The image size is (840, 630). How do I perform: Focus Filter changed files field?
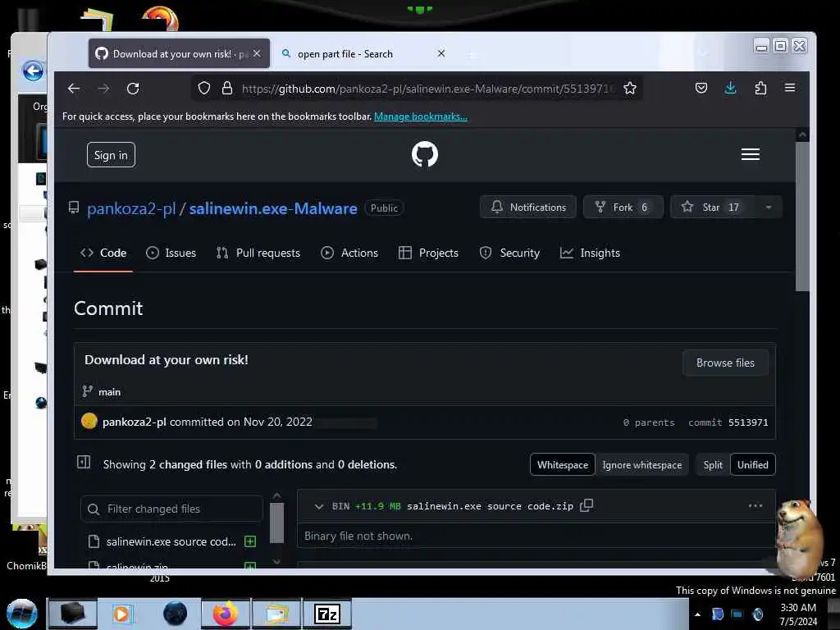point(171,509)
